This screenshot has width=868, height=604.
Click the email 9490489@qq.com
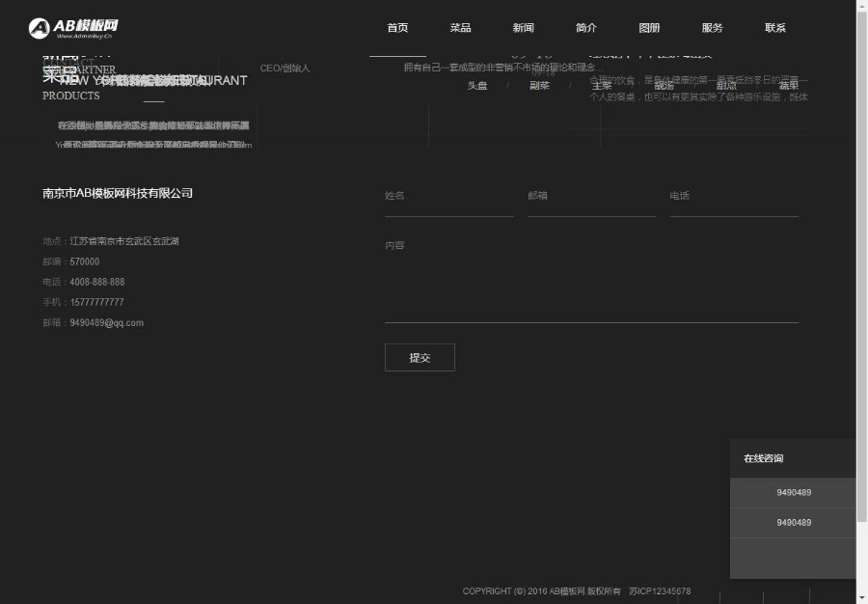[x=106, y=323]
